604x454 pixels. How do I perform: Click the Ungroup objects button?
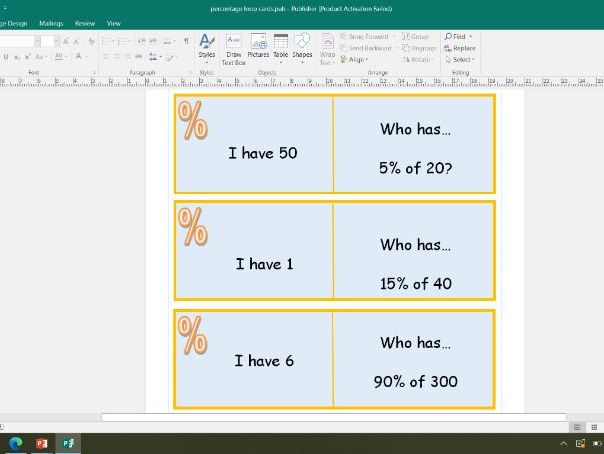pos(419,48)
